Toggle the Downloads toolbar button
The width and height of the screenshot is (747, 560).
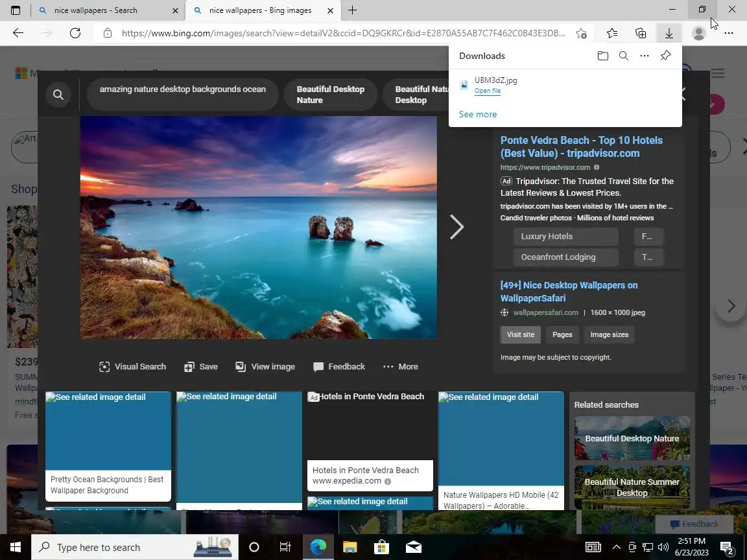tap(669, 33)
